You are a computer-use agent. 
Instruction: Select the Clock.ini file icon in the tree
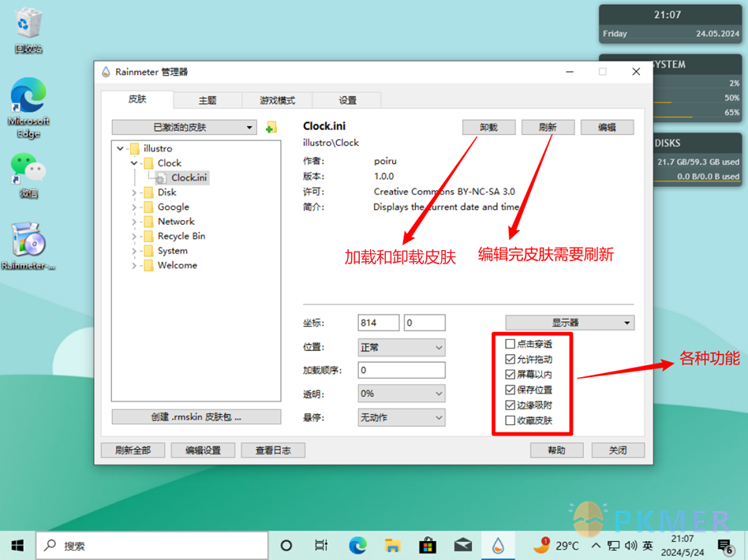pyautogui.click(x=161, y=178)
